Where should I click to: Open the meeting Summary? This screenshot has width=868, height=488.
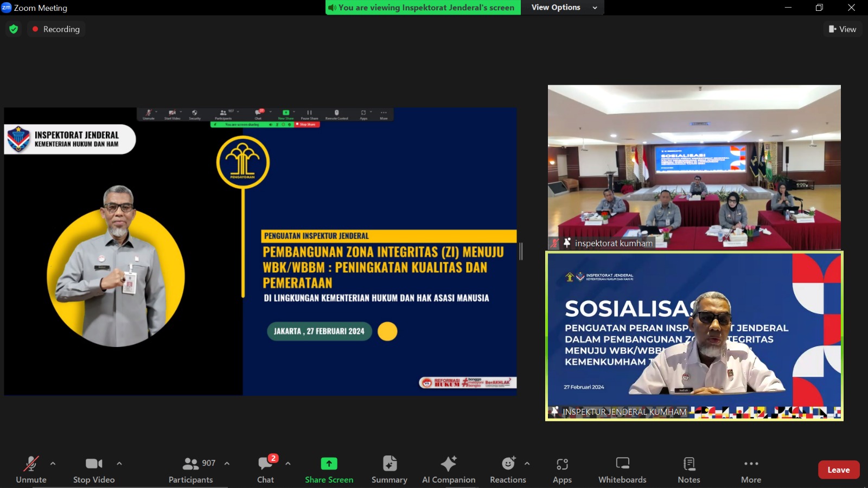point(389,470)
